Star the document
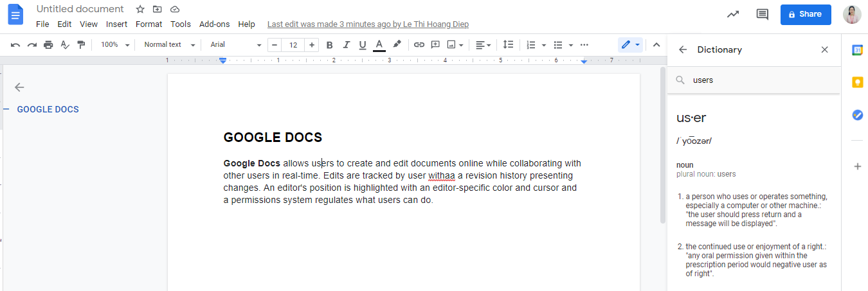 (x=140, y=9)
